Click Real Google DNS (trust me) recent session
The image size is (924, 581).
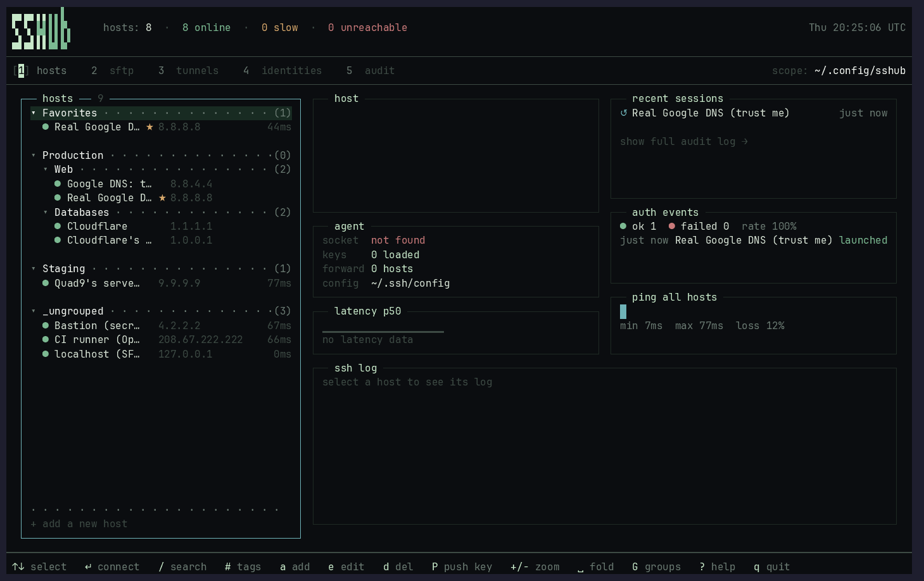754,113
